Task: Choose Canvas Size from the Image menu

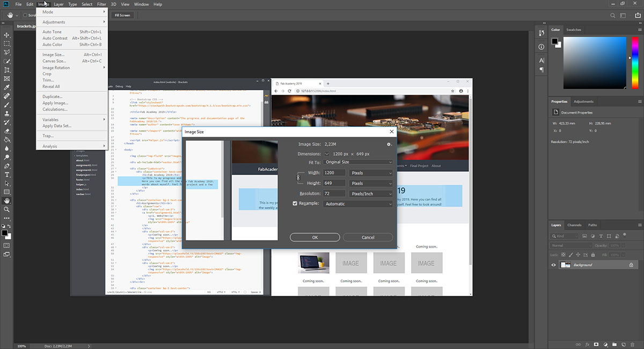Action: point(54,61)
